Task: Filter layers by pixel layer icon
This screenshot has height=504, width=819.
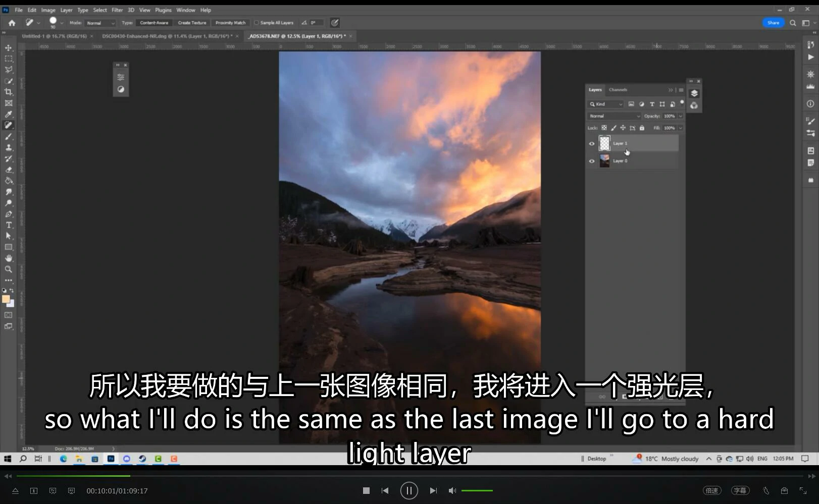Action: [631, 104]
